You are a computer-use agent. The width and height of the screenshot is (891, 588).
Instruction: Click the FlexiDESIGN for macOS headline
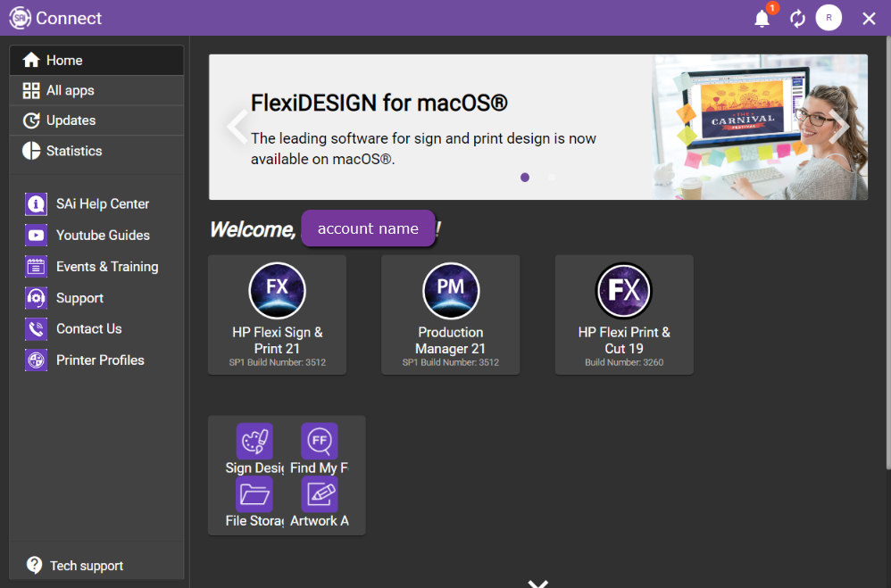pos(379,104)
